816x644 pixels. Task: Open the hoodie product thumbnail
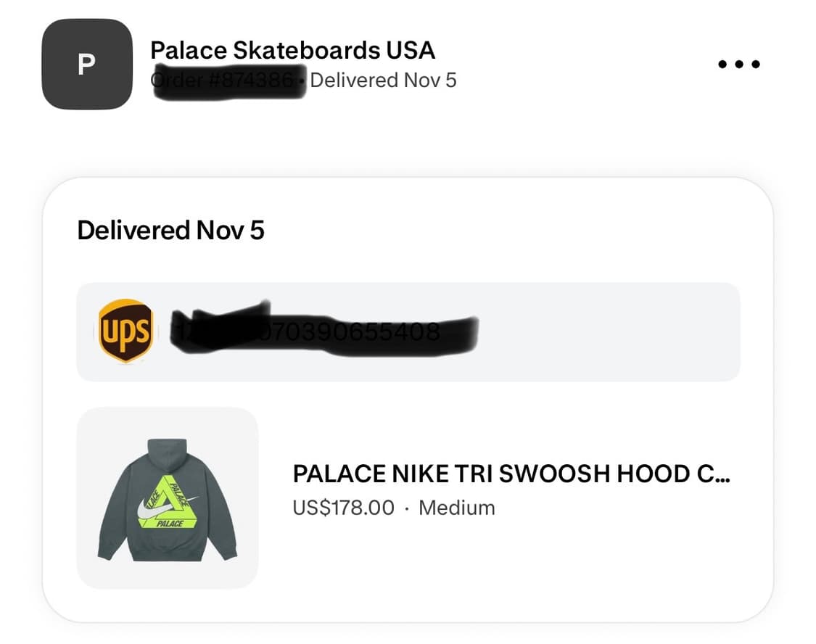pyautogui.click(x=168, y=498)
